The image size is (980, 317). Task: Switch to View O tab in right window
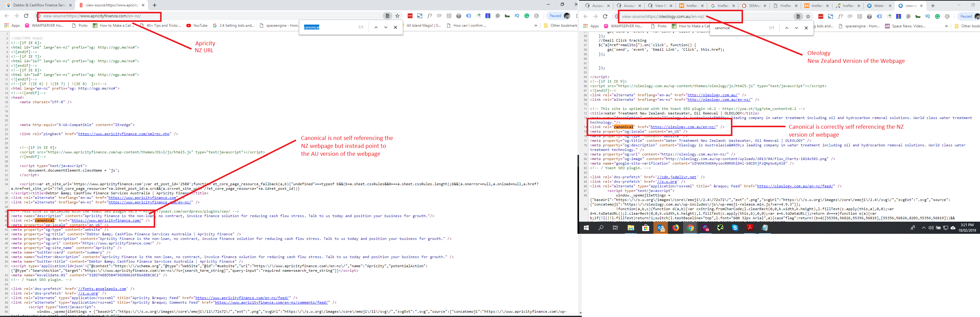pos(660,6)
